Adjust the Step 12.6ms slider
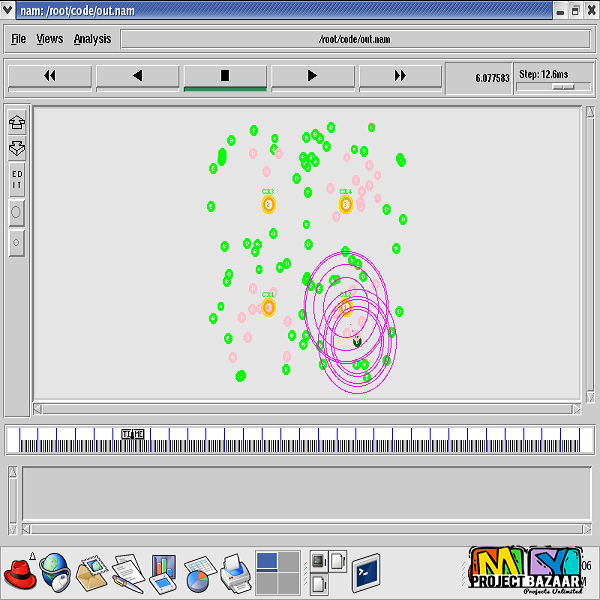Screen dimensions: 600x600 pos(564,86)
